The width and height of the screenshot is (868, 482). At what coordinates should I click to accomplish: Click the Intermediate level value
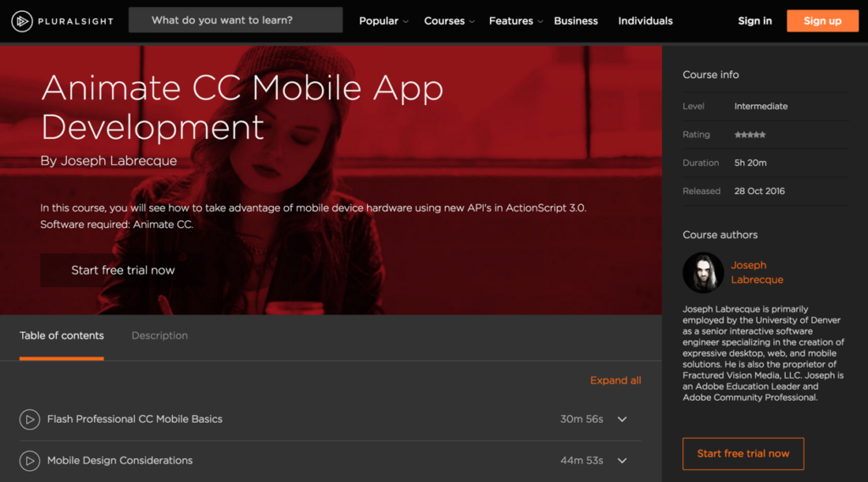point(760,106)
